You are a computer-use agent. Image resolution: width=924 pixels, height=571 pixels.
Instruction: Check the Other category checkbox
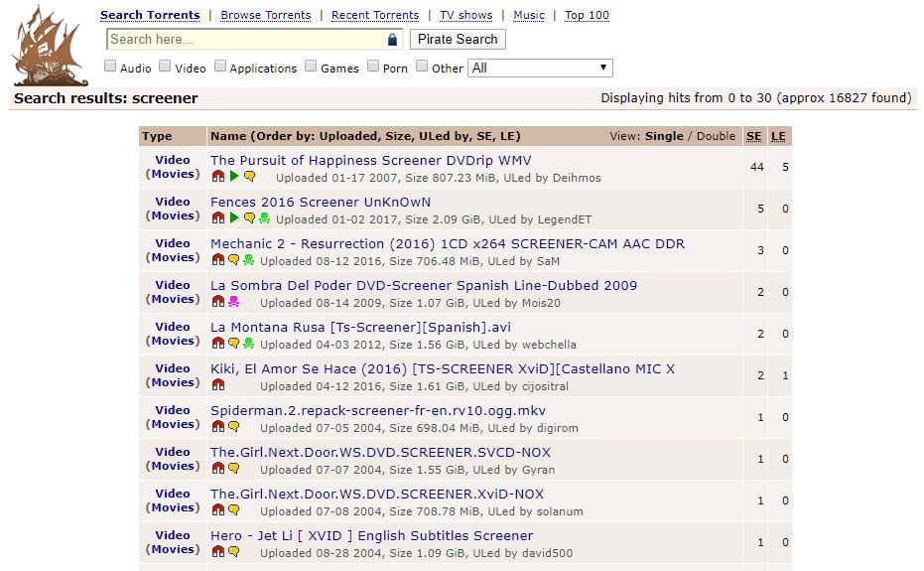(x=422, y=67)
